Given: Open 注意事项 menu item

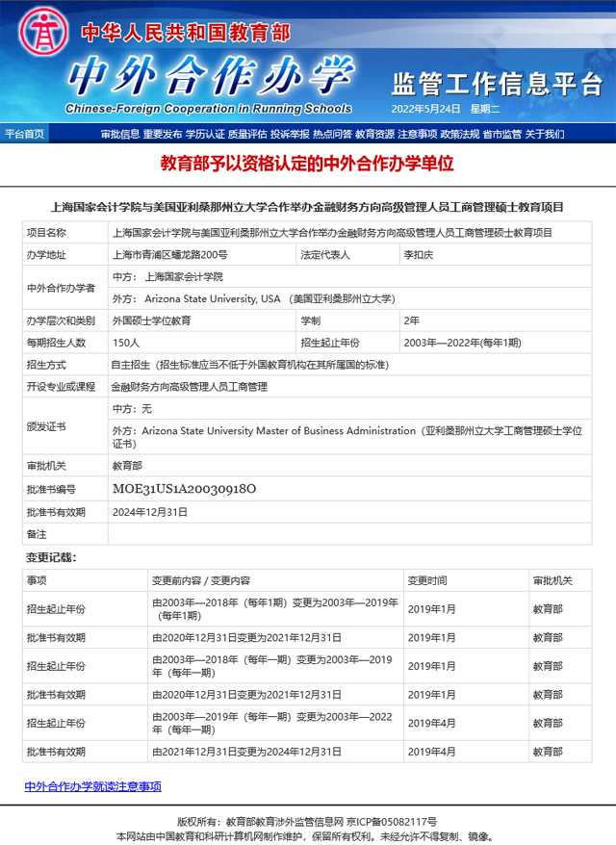Looking at the screenshot, I should tap(417, 134).
